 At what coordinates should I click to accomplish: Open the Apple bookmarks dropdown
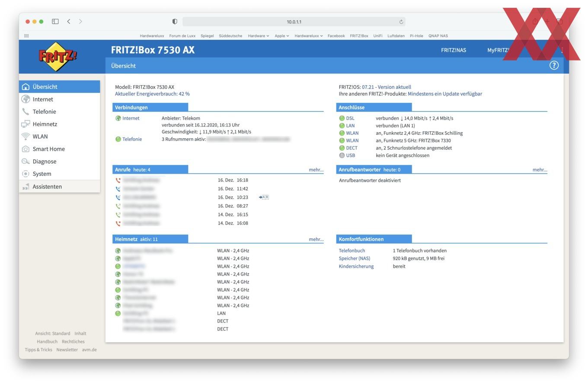282,36
